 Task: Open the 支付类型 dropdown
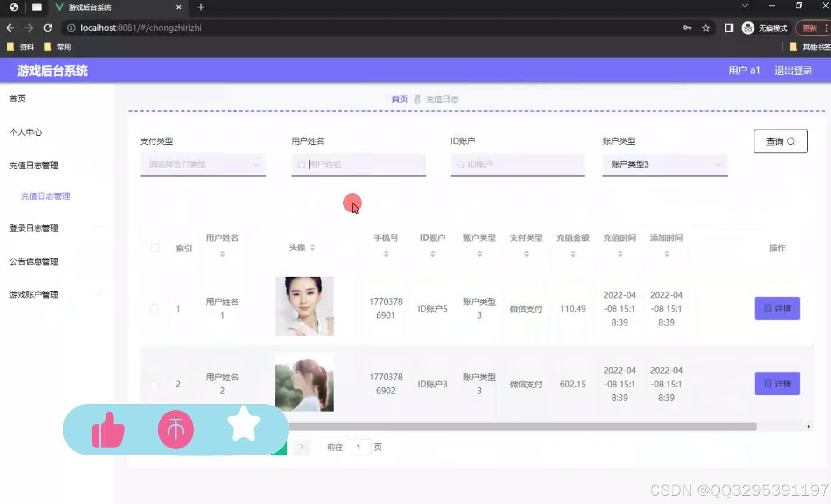coord(203,164)
